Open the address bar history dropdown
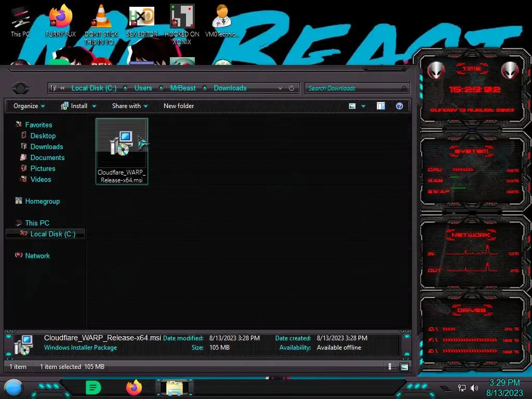This screenshot has height=399, width=532. coord(280,88)
